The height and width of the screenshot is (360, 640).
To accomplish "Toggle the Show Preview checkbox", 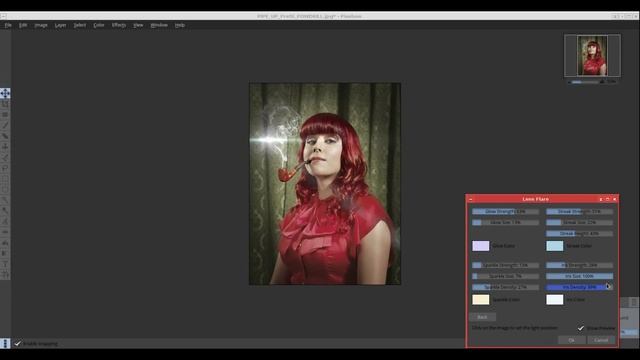I will 581,328.
